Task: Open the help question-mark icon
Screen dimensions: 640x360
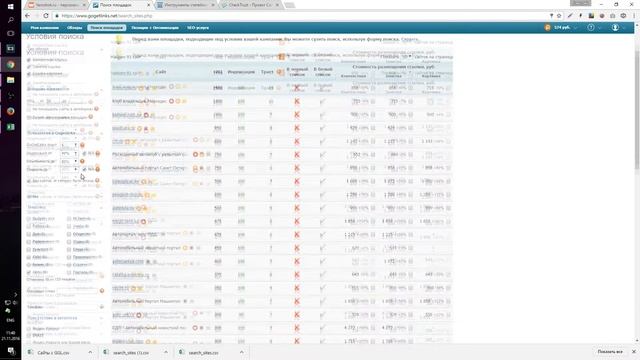Action: pyautogui.click(x=591, y=27)
